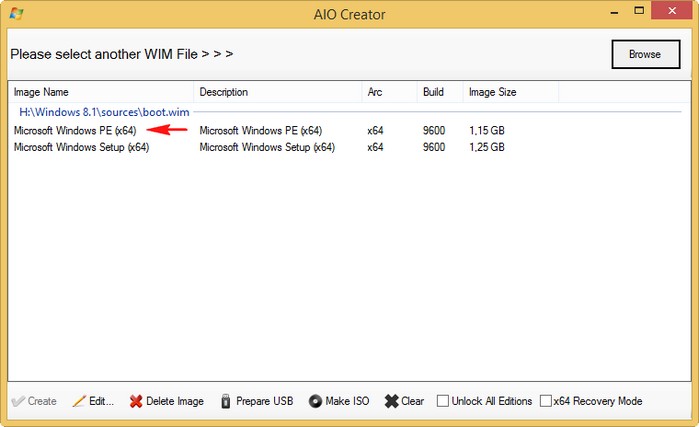Collapse the H:\Windows 8.1\sources\boot.wim group

coord(104,113)
